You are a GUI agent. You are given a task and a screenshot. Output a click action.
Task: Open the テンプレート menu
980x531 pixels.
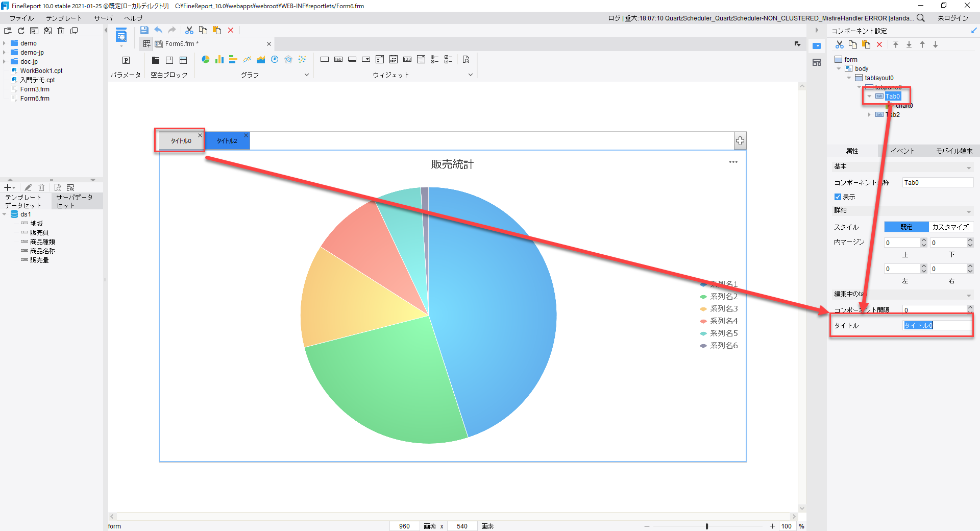pyautogui.click(x=64, y=18)
